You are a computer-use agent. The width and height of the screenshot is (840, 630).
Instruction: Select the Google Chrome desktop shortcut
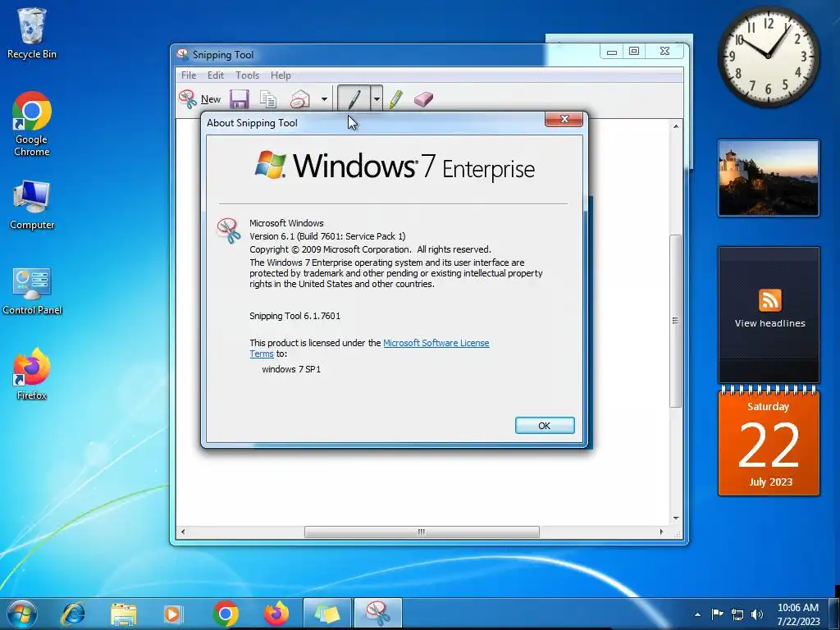click(32, 124)
